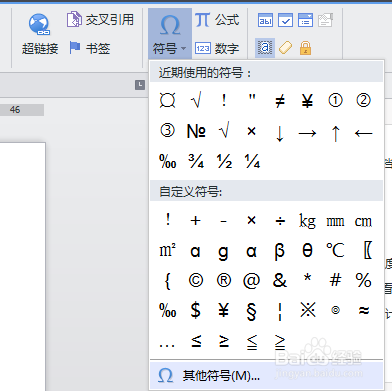Image resolution: width=392 pixels, height=391 pixels.
Task: Insert the β beta symbol
Action: (x=280, y=251)
